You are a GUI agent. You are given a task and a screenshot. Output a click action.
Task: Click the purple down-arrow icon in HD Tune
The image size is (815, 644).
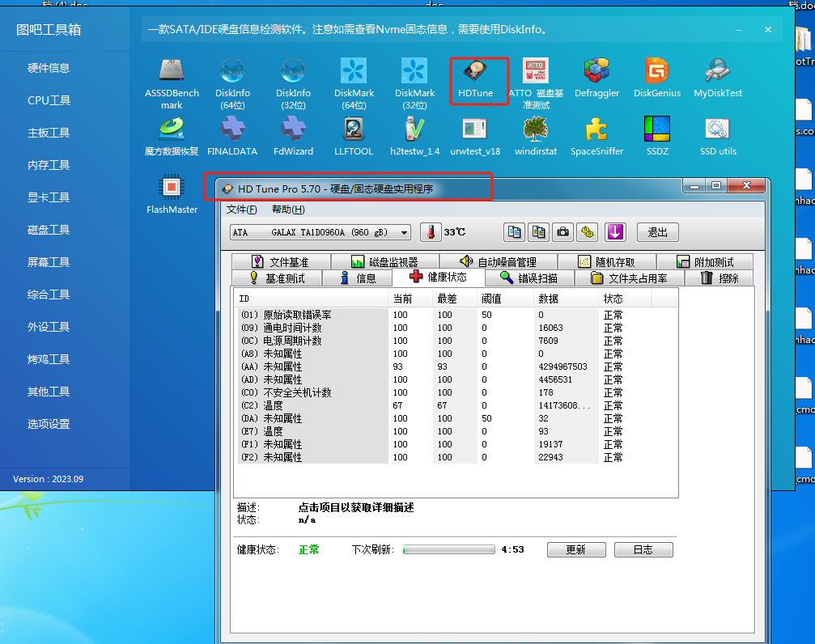pyautogui.click(x=615, y=232)
